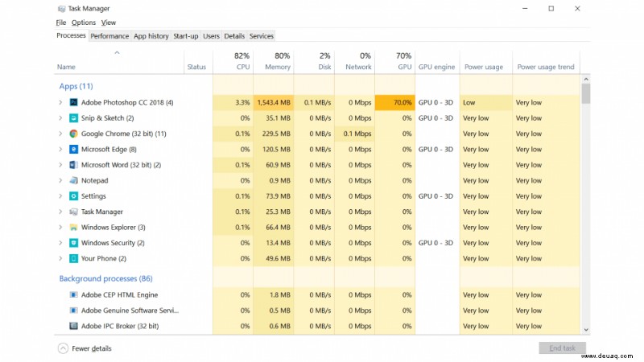Click the Snip & Sketch app icon
This screenshot has height=362, width=644.
pos(73,117)
